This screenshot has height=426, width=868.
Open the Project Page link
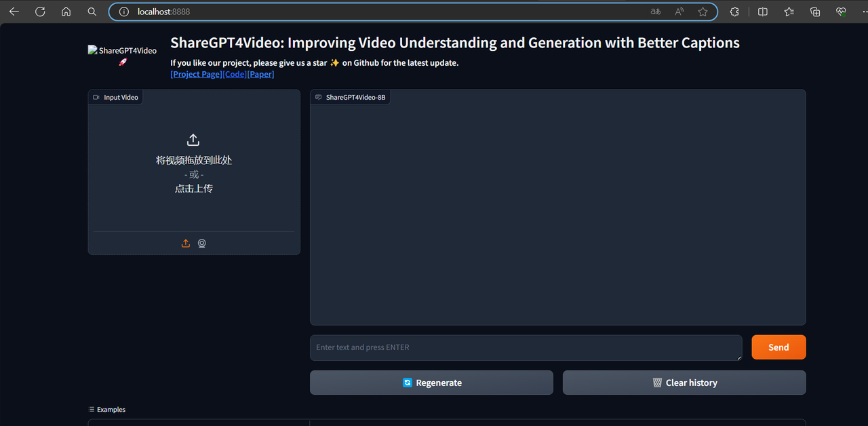click(196, 74)
